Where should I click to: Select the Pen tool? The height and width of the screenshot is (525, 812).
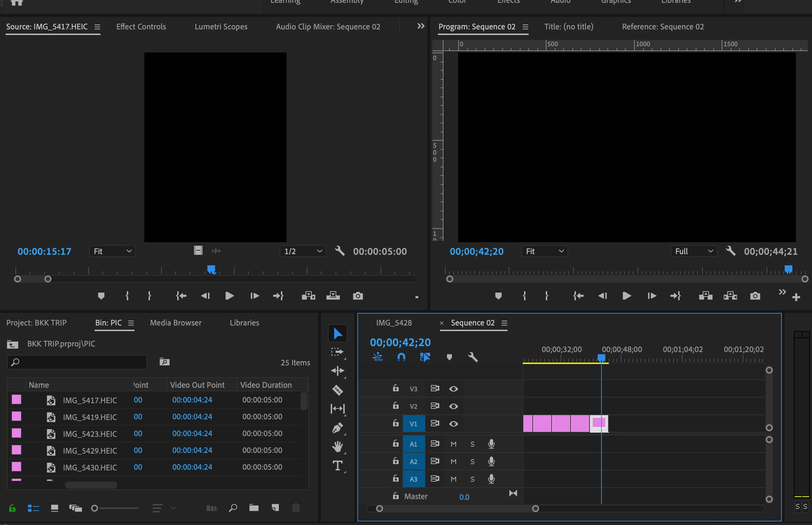click(x=337, y=428)
